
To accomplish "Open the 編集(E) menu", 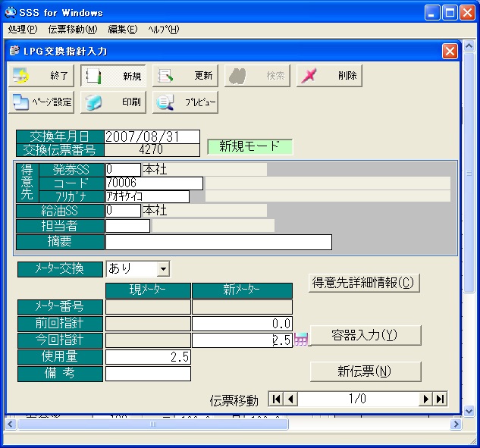I will click(122, 30).
